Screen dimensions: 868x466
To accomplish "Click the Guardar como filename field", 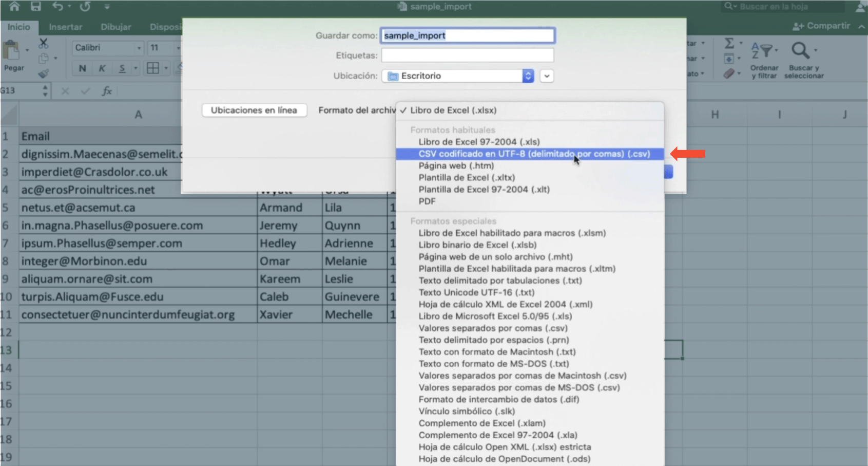I will (467, 35).
